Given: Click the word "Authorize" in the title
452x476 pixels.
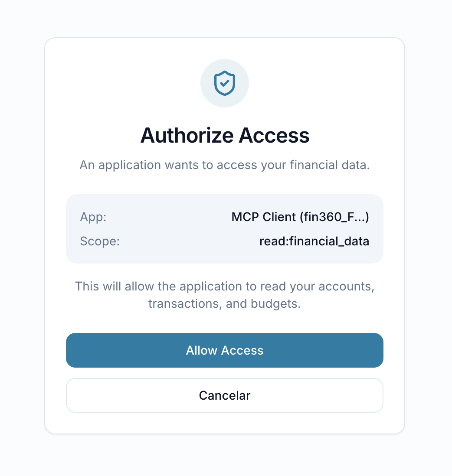Looking at the screenshot, I should (187, 135).
